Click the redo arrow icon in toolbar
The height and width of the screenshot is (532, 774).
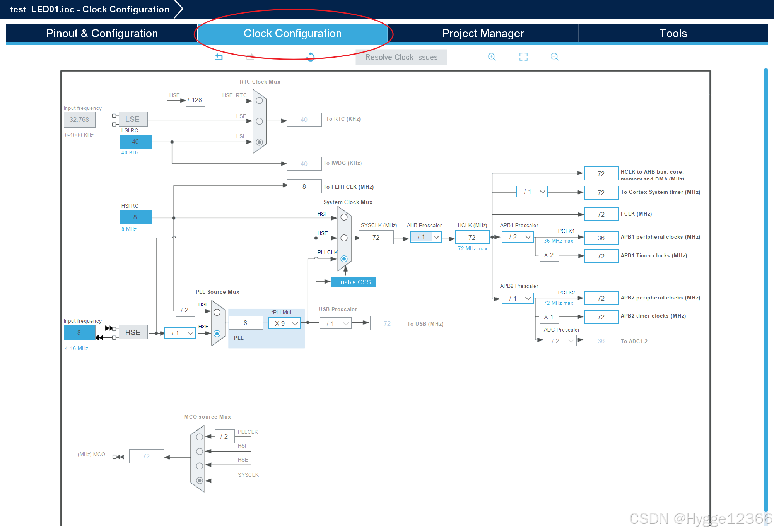point(250,57)
